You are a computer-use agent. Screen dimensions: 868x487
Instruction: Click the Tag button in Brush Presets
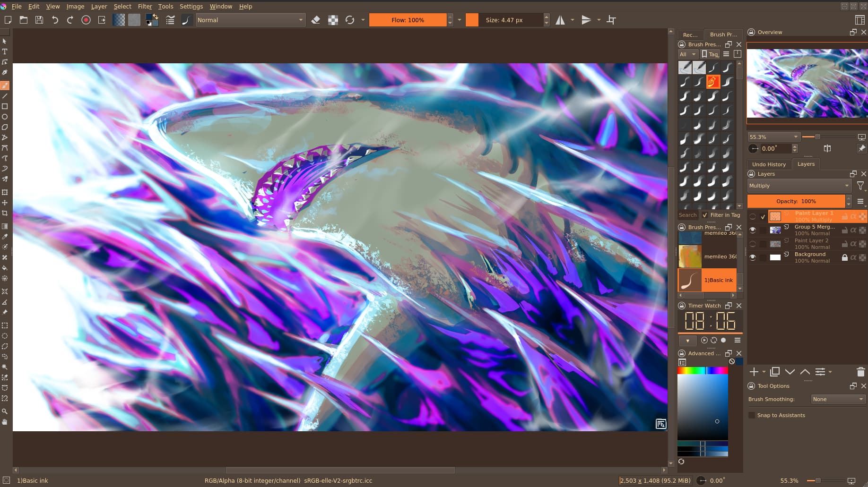[710, 54]
